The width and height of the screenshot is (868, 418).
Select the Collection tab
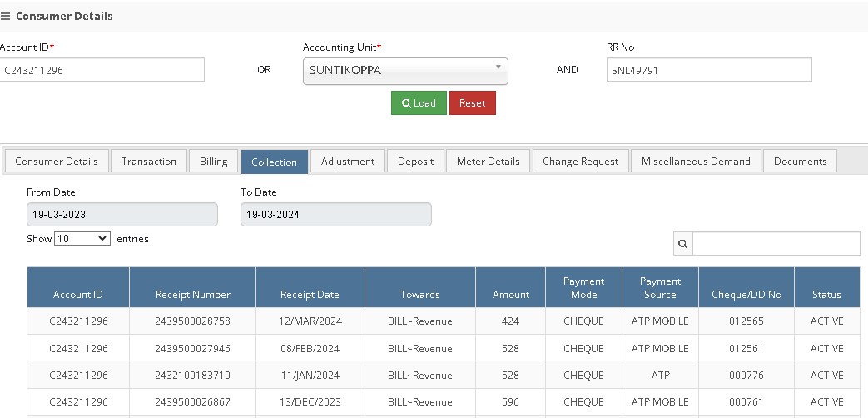pos(274,162)
